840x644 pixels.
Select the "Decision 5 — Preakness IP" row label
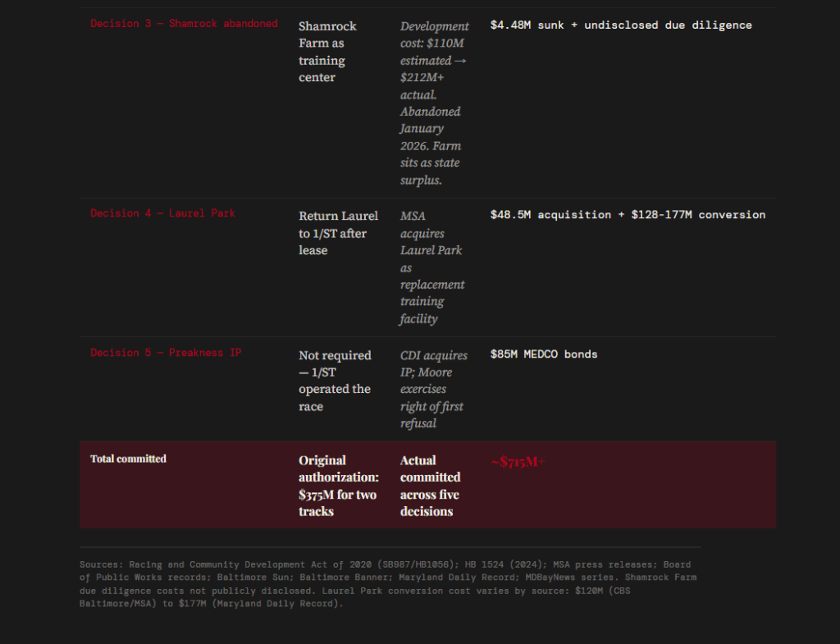(166, 353)
